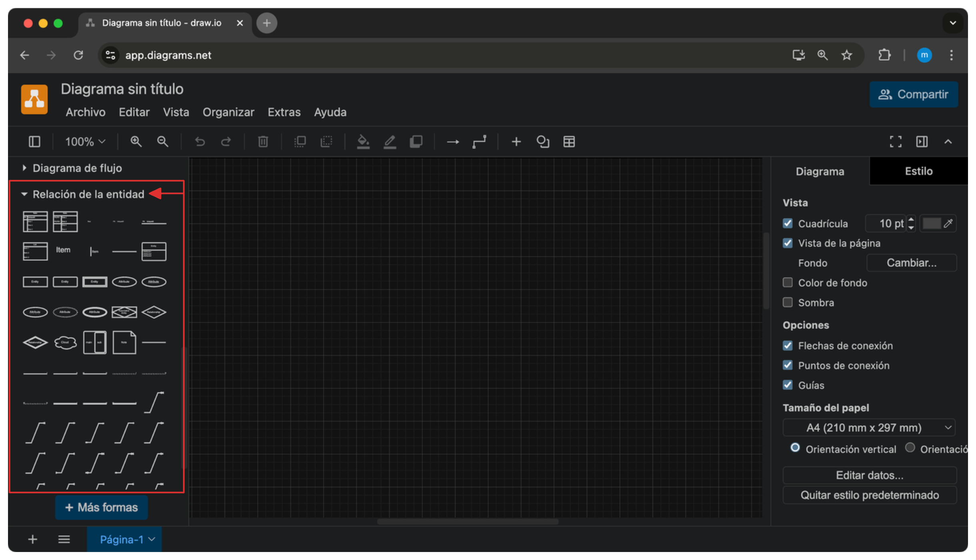Click the Redo icon
Image resolution: width=976 pixels, height=560 pixels.
[x=226, y=142]
